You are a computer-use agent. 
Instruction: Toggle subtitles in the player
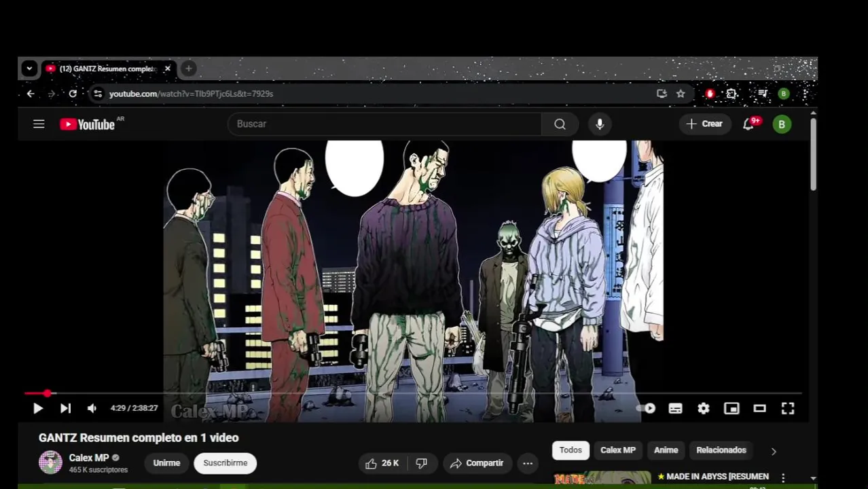(x=675, y=408)
